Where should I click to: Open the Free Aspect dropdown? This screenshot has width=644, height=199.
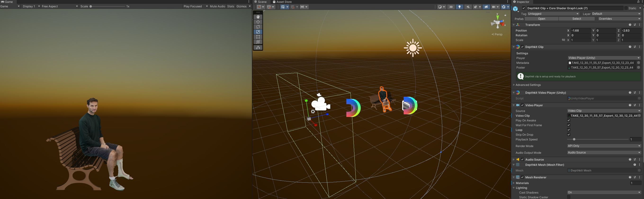[59, 6]
